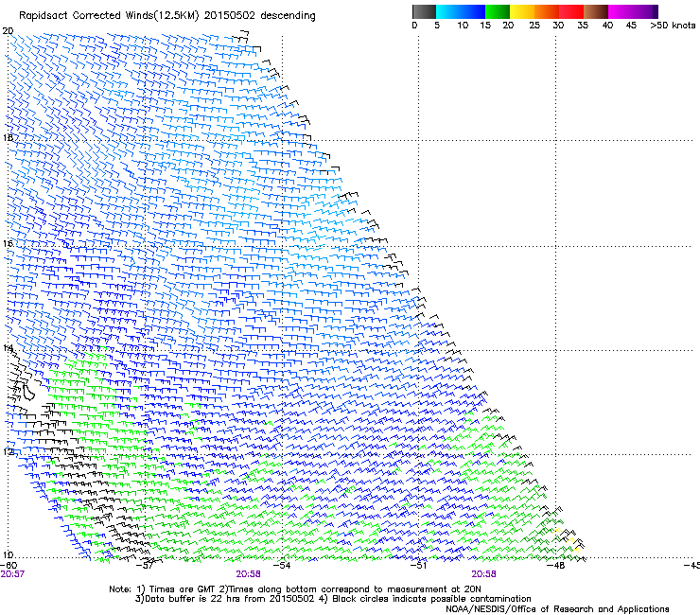This screenshot has height=615, width=700.
Task: Click the orange 25-30 knots legend segment
Action: [x=547, y=11]
